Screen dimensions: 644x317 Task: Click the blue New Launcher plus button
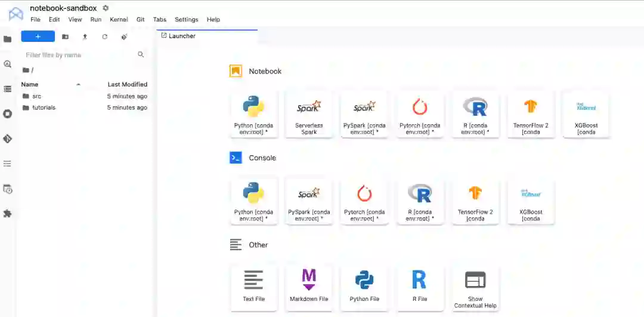coord(38,36)
